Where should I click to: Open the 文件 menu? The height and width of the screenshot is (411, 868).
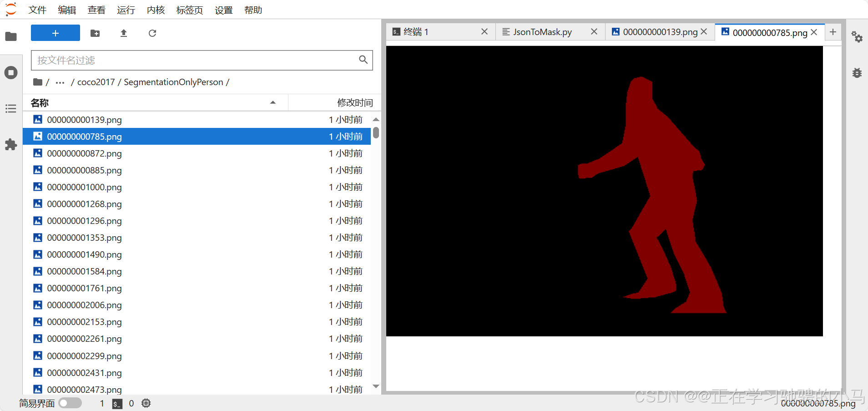(x=37, y=10)
